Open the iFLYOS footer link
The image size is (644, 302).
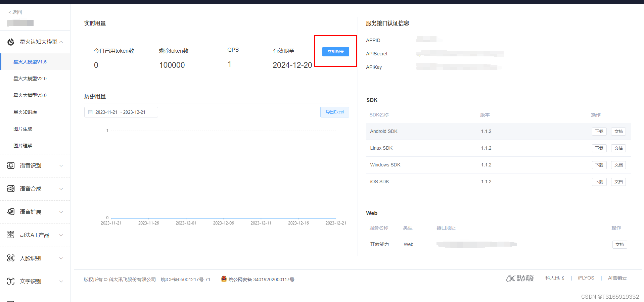point(586,278)
